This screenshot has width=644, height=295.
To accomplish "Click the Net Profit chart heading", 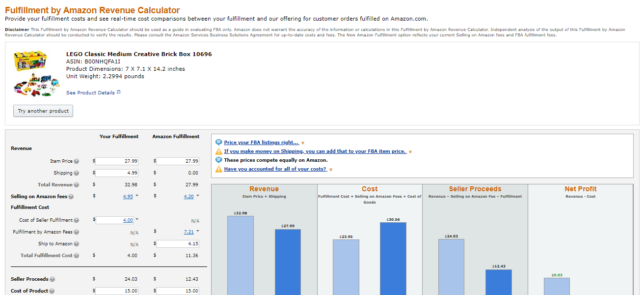I will (581, 189).
